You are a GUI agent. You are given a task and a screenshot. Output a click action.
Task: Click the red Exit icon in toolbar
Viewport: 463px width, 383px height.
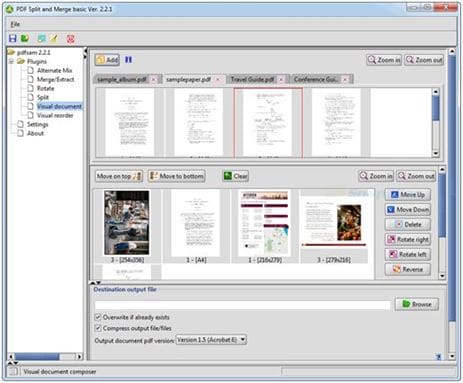tap(70, 39)
